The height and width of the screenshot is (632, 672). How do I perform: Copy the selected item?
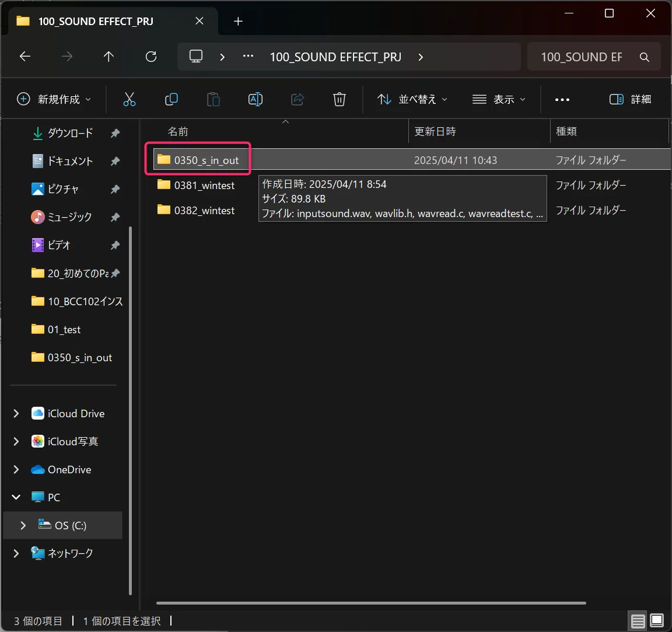point(171,99)
